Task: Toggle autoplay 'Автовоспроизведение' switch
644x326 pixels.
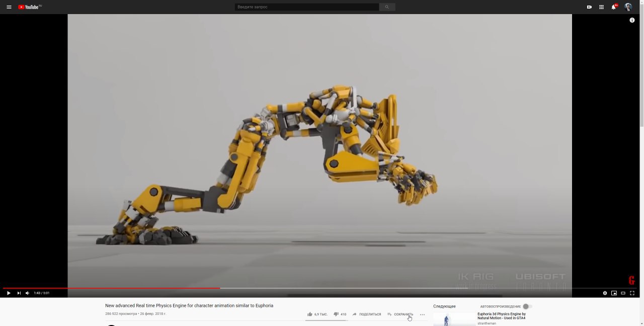Action: coord(527,306)
